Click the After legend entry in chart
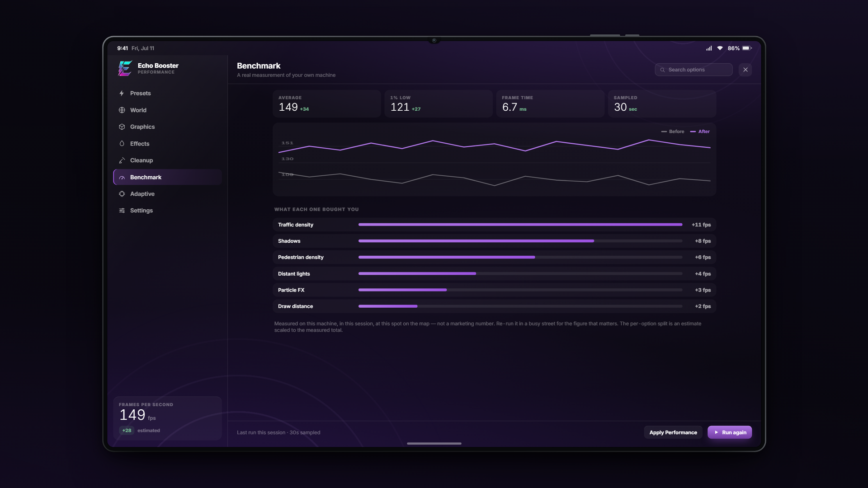Viewport: 868px width, 488px height. 700,131
